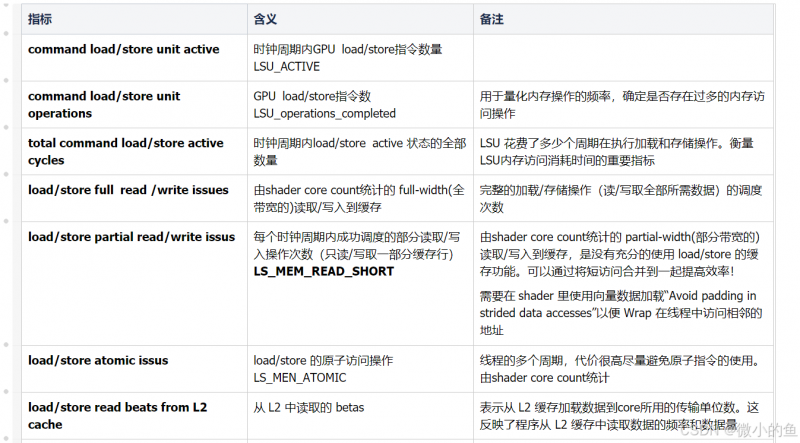800x443 pixels.
Task: Click the remark 完整的加载/存储操作
Action: click(623, 199)
